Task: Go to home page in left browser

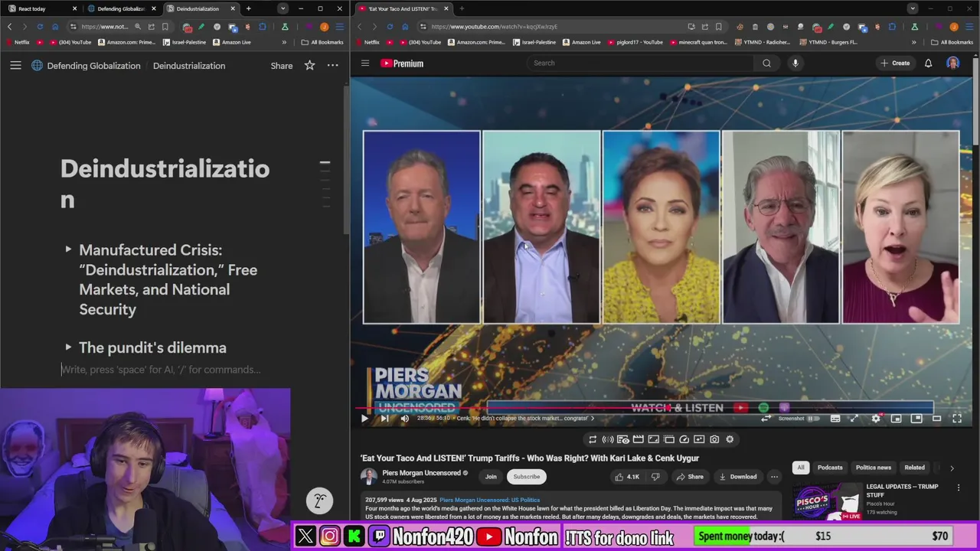Action: click(x=55, y=27)
